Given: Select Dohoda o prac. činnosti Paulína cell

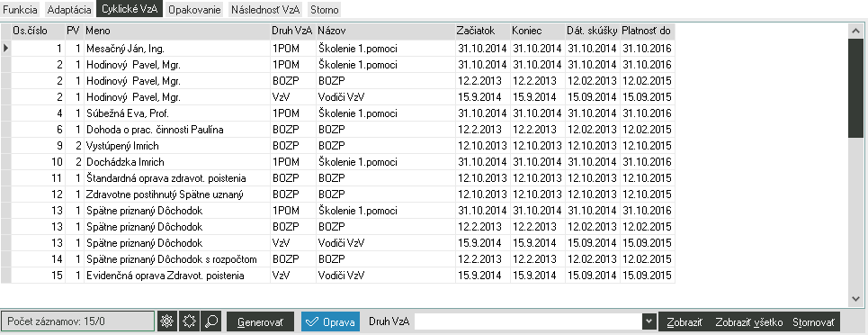Looking at the screenshot, I should (x=177, y=130).
